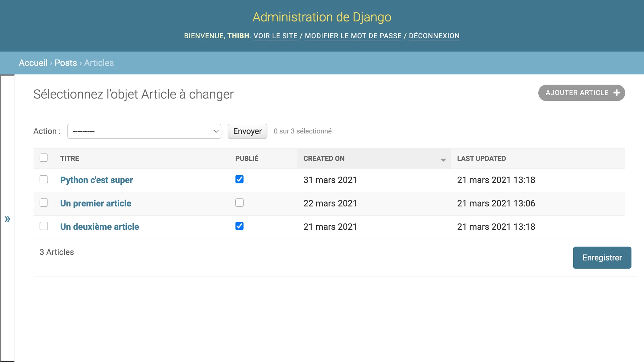Open the article Un deuxième article
The height and width of the screenshot is (362, 644).
pos(99,227)
